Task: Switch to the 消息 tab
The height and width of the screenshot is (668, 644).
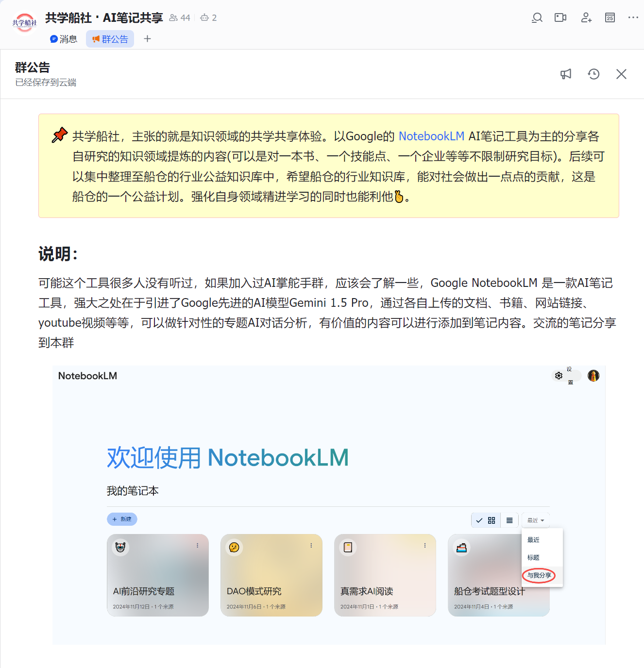Action: pos(64,39)
